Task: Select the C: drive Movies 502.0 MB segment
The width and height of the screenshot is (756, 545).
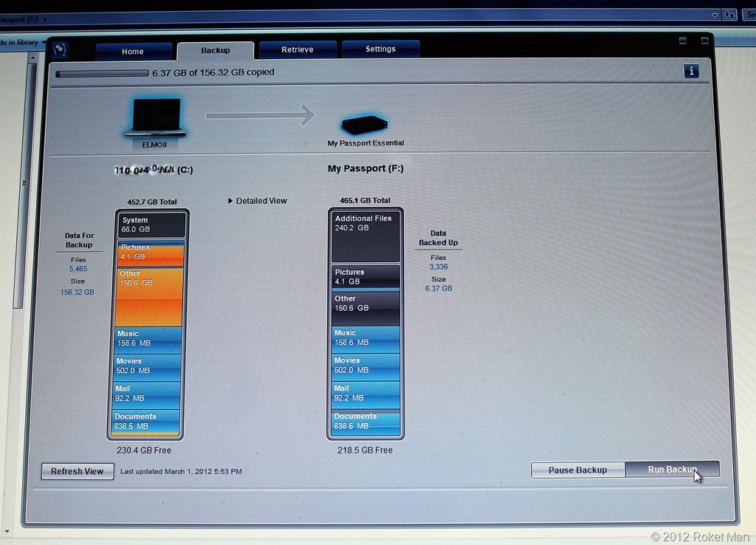Action: (x=147, y=367)
